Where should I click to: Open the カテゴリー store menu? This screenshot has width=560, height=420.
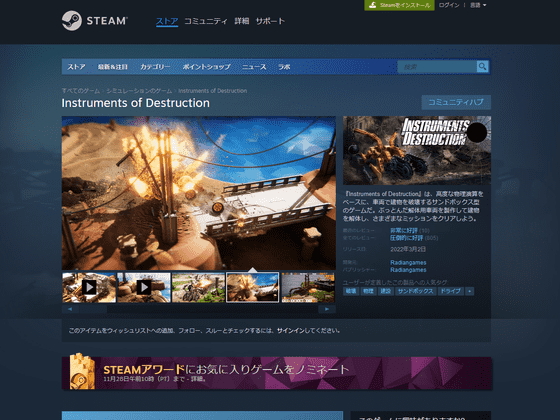click(155, 67)
